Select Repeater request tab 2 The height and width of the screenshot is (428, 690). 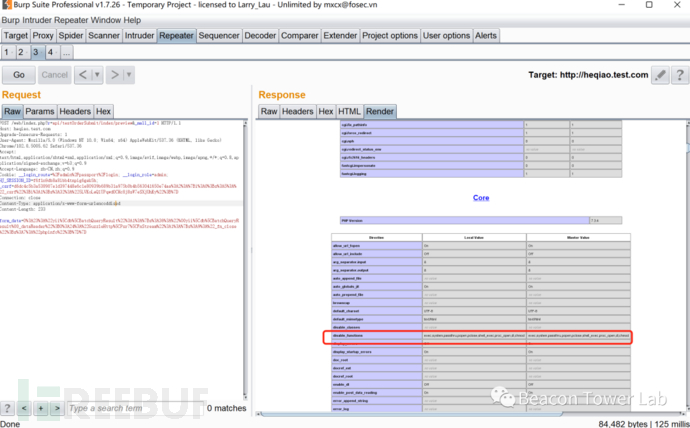22,52
